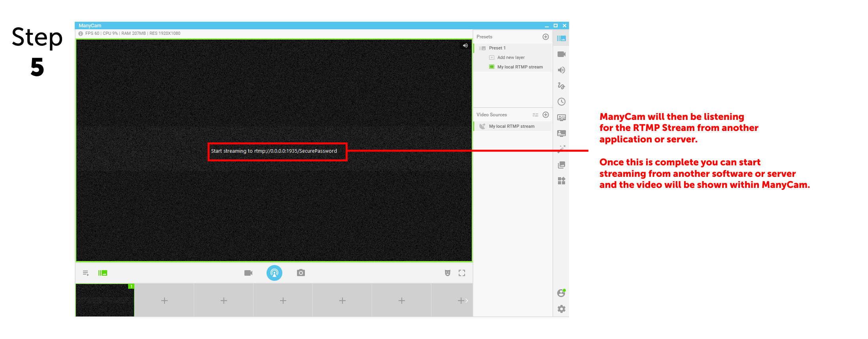Open the Video Sources options icon
This screenshot has height=339, width=868.
coord(535,115)
